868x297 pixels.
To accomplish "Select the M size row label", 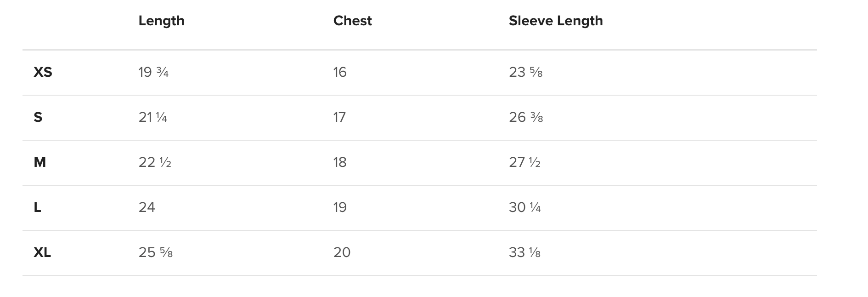I will point(40,162).
